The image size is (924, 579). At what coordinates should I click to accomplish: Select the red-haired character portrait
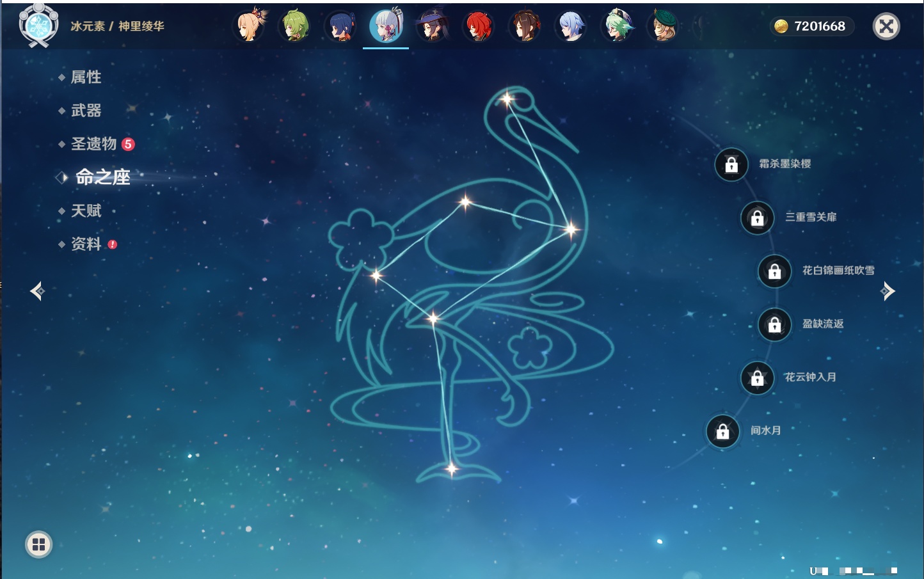tap(479, 26)
